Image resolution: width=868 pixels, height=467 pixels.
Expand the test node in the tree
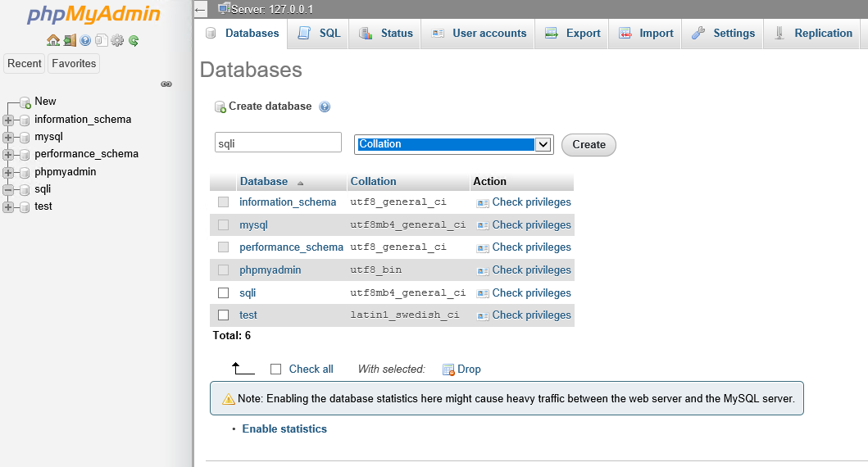(x=7, y=207)
